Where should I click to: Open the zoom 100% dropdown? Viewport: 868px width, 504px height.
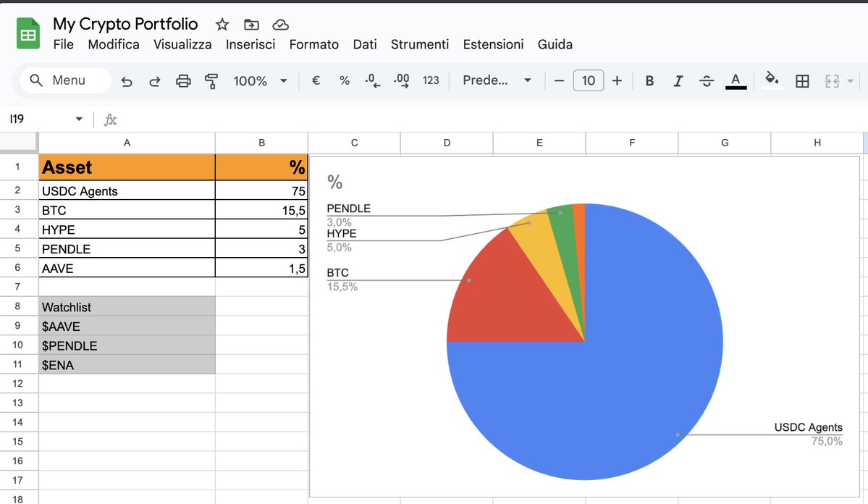pos(260,81)
